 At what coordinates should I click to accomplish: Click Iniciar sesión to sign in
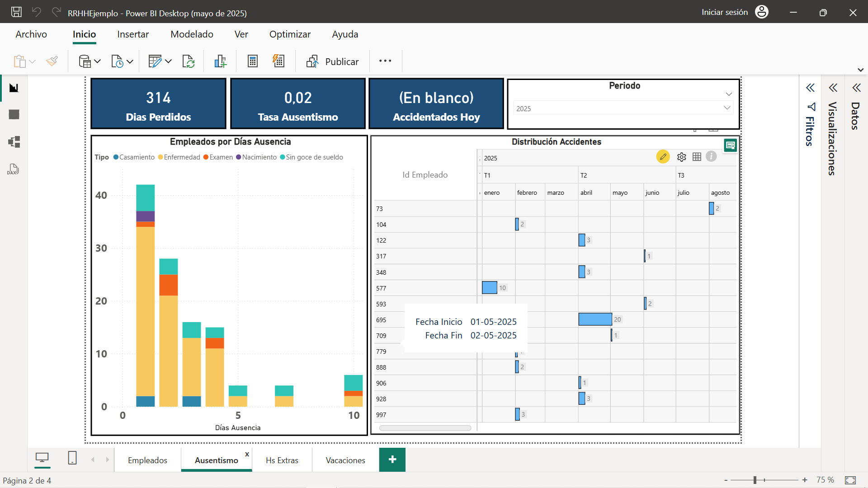(725, 12)
